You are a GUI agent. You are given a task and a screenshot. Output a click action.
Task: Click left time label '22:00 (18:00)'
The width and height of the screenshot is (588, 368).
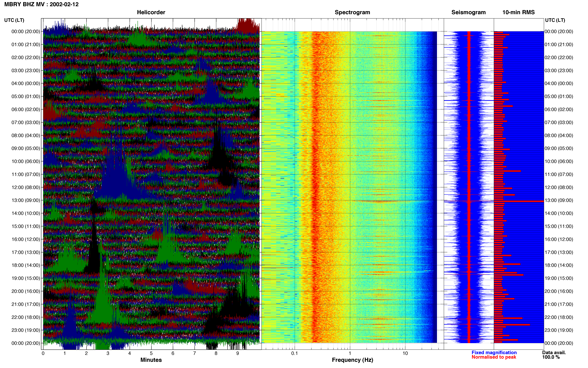(26, 317)
